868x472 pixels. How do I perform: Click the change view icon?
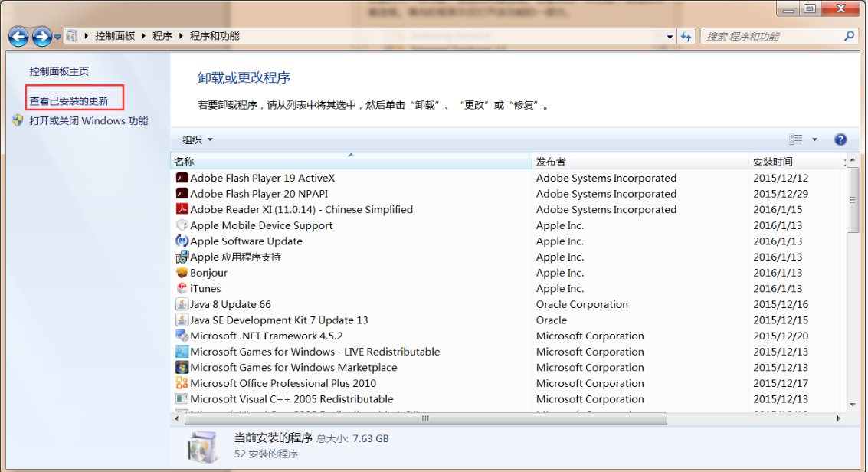(795, 139)
